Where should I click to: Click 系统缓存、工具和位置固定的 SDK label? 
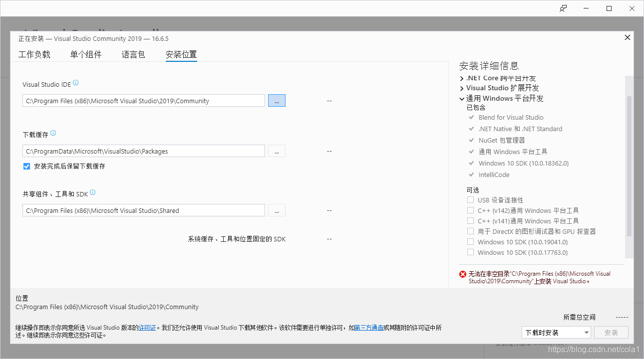237,239
